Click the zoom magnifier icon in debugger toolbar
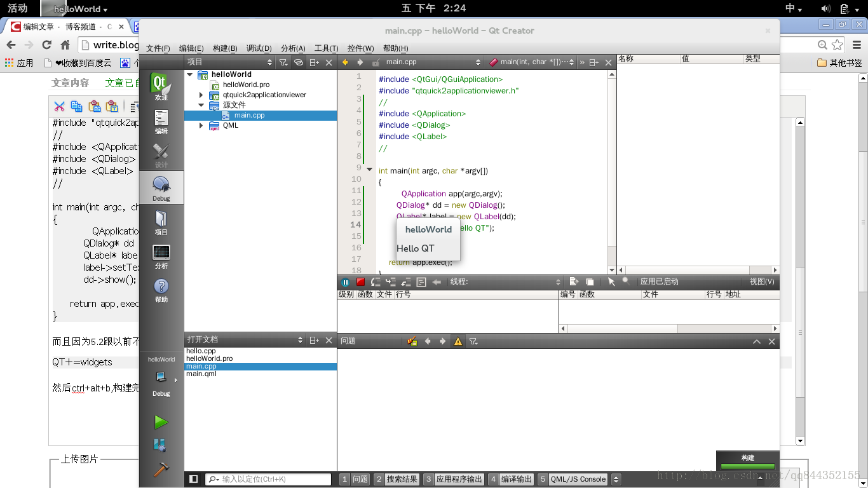The width and height of the screenshot is (868, 488). tap(626, 281)
